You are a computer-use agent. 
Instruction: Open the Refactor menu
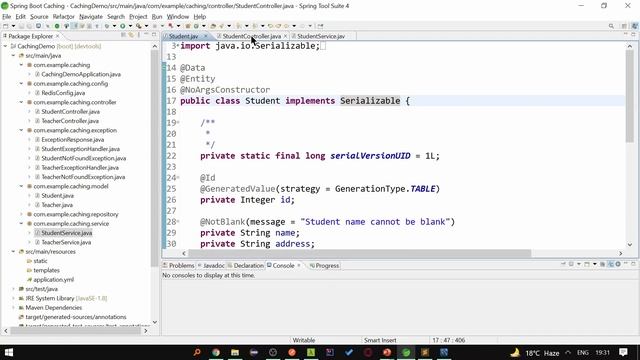click(x=63, y=17)
